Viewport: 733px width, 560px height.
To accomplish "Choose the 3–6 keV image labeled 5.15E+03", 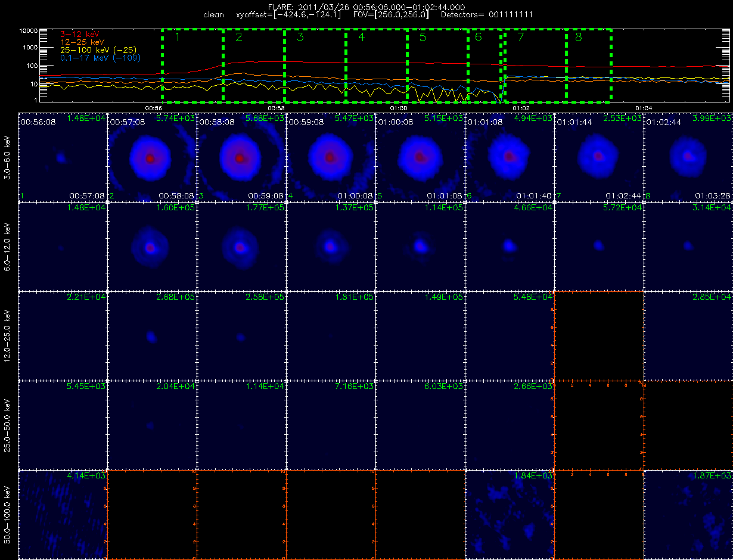I will click(420, 157).
